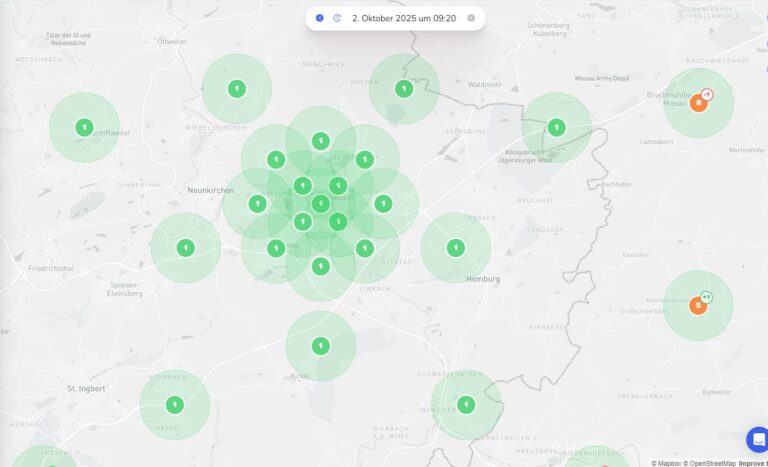Select the green marker by Königsbruch Jägersburger Wald
The image size is (768, 467).
point(556,127)
